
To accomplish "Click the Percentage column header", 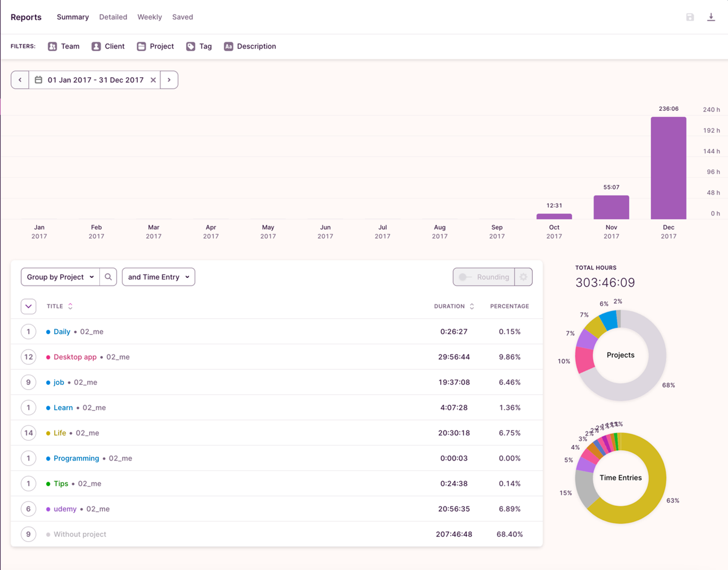I will [x=510, y=306].
